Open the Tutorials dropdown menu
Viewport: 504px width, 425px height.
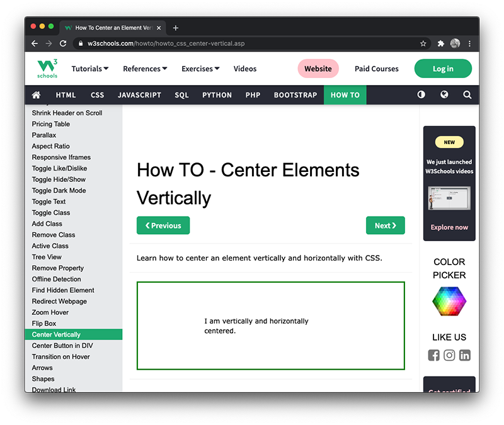tap(89, 68)
